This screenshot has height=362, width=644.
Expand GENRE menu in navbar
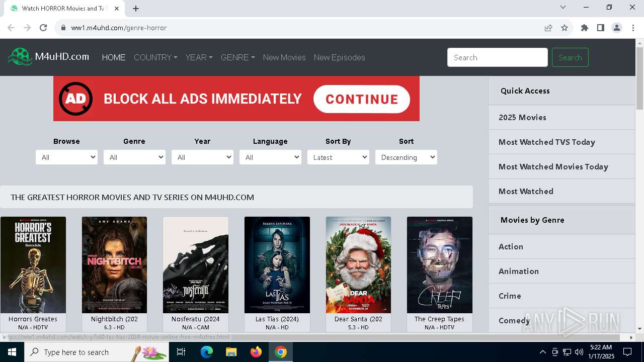click(x=238, y=57)
